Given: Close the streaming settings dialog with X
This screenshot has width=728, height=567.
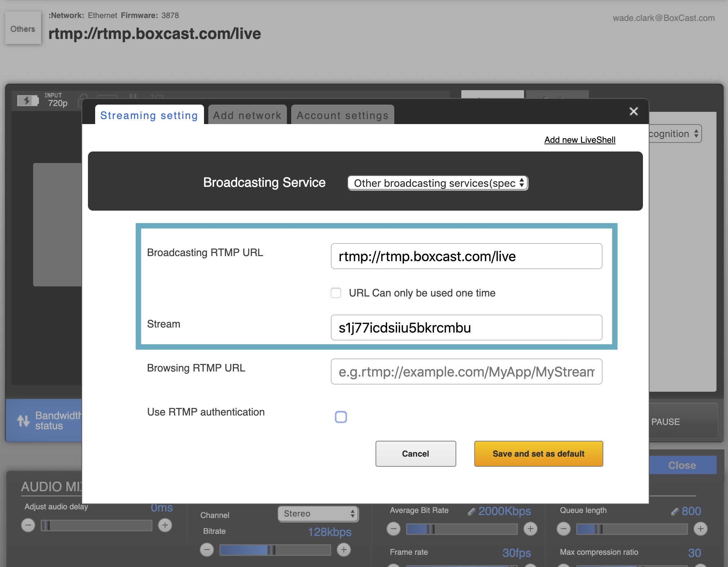Looking at the screenshot, I should coord(633,111).
